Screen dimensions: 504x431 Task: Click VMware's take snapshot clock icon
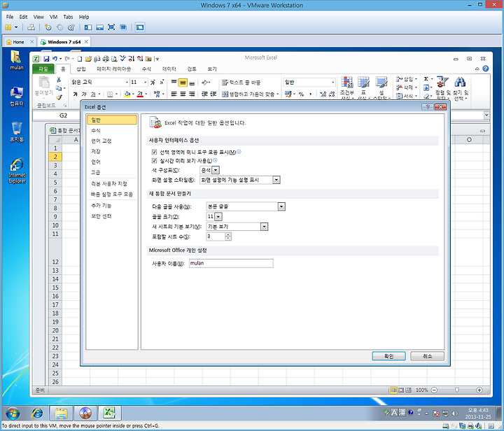click(x=48, y=27)
